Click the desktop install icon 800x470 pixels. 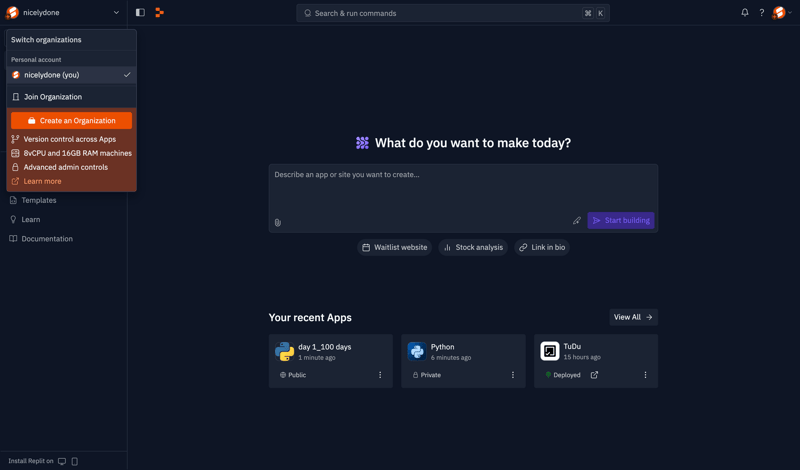coord(62,461)
